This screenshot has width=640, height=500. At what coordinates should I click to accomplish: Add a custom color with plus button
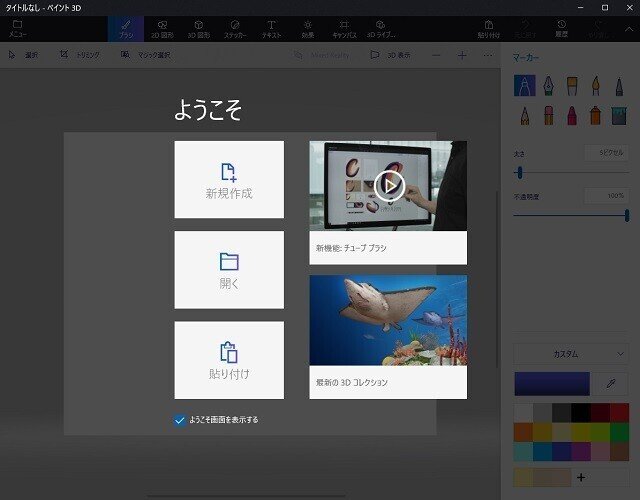581,477
